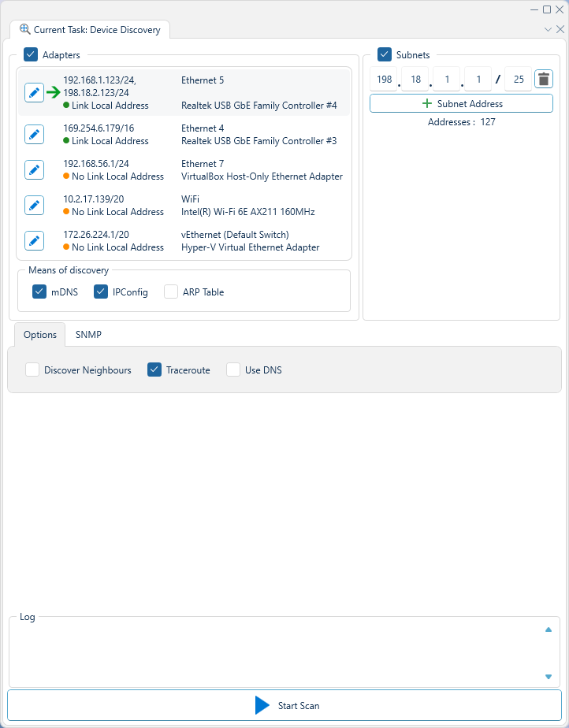
Task: Click the play icon in Start Scan
Action: click(262, 705)
